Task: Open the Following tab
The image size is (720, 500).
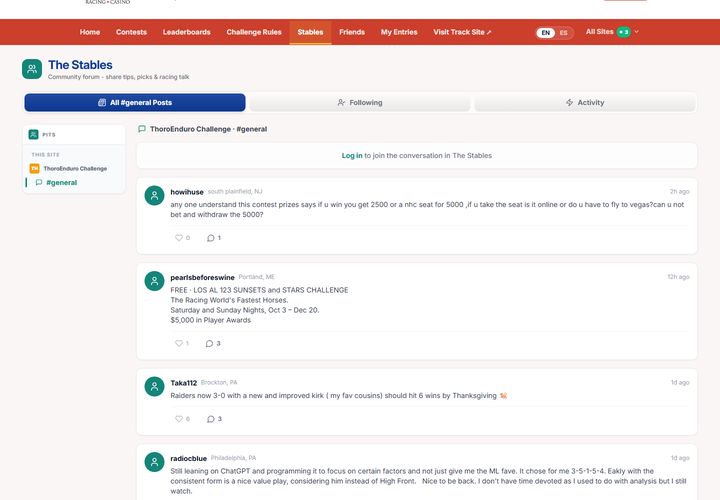Action: (360, 102)
